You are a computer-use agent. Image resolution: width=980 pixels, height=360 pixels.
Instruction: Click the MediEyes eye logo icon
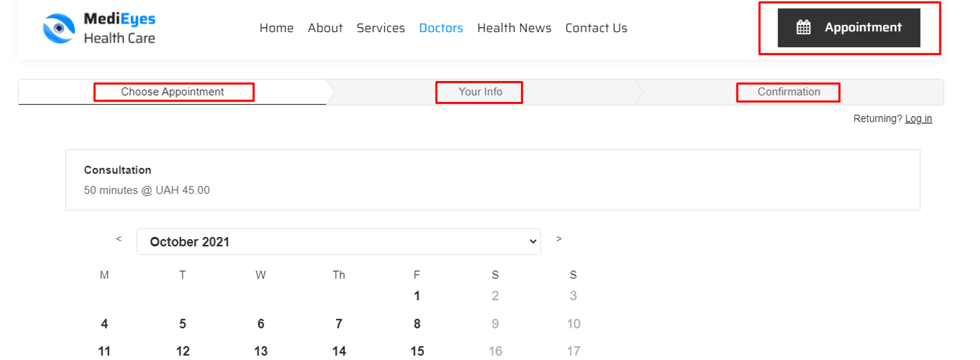(59, 28)
